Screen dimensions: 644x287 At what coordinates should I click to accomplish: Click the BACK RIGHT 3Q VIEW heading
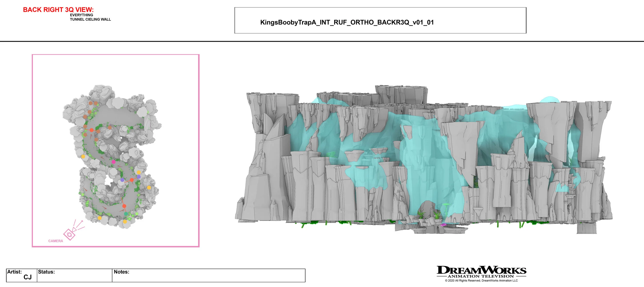click(x=58, y=10)
